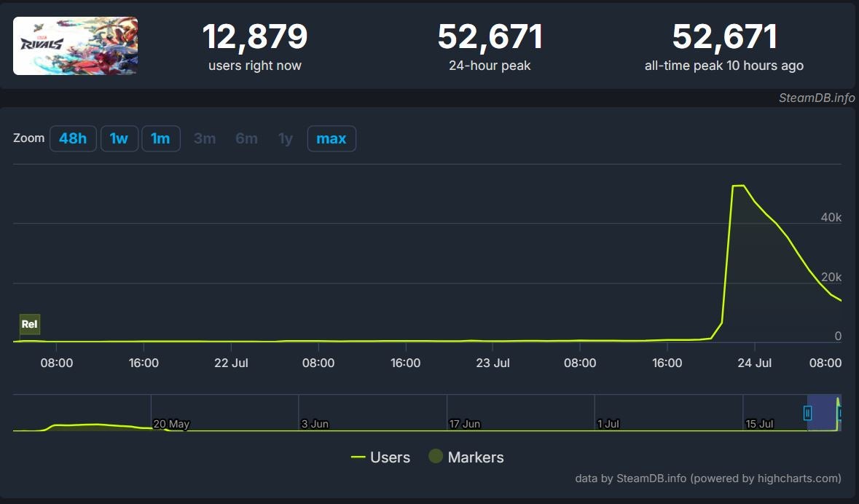
Task: Click the dark circle Markers legend icon
Action: point(436,457)
